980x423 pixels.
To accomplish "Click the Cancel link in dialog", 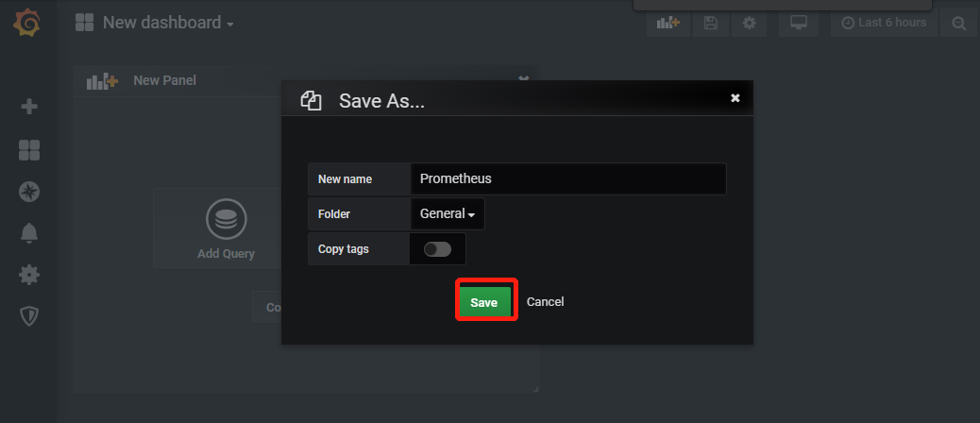I will click(x=545, y=302).
